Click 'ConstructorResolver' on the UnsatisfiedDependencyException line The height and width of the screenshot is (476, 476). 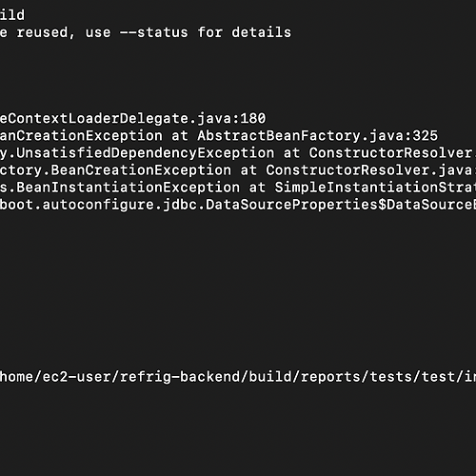390,153
